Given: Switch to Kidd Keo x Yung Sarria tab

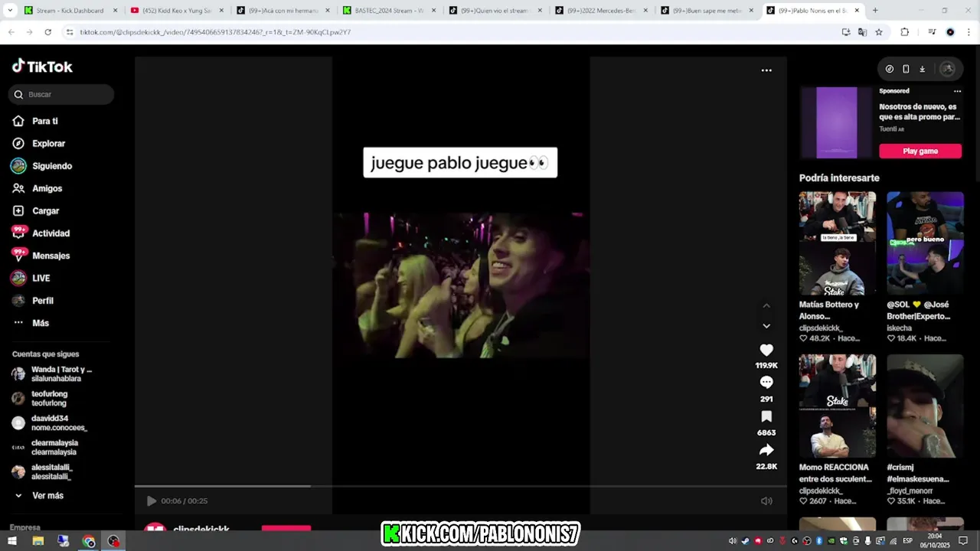Looking at the screenshot, I should point(177,11).
